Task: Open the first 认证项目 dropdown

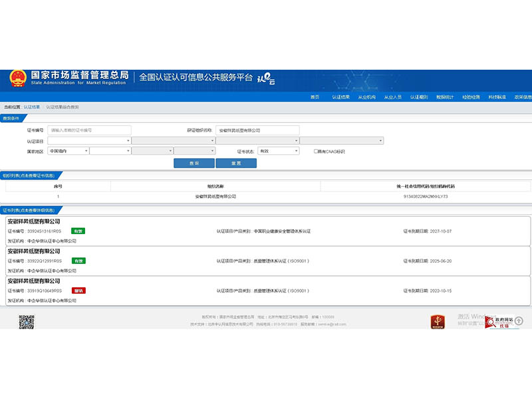Action: click(89, 140)
